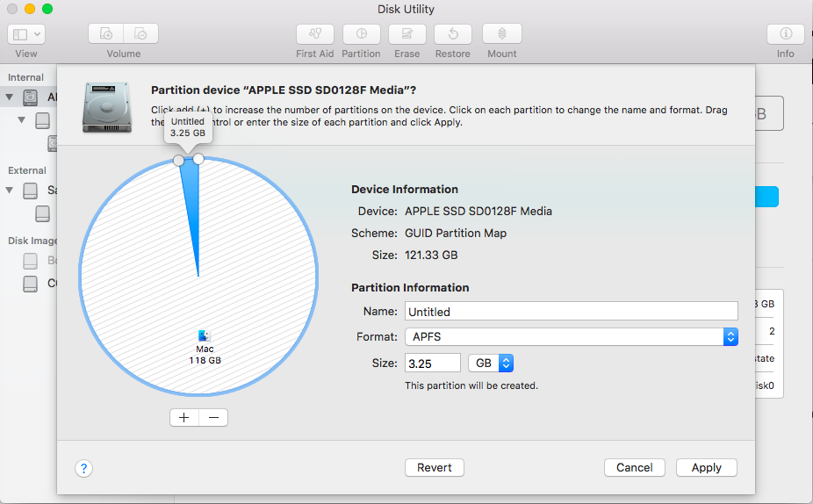
Task: Select the internal APPLE SSD disk icon
Action: (x=31, y=97)
